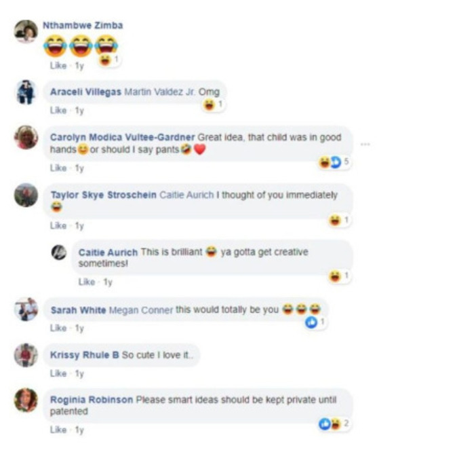Open Nthambwe Zimba's profile picture
Viewport: 476px width, 450px height.
26,32
